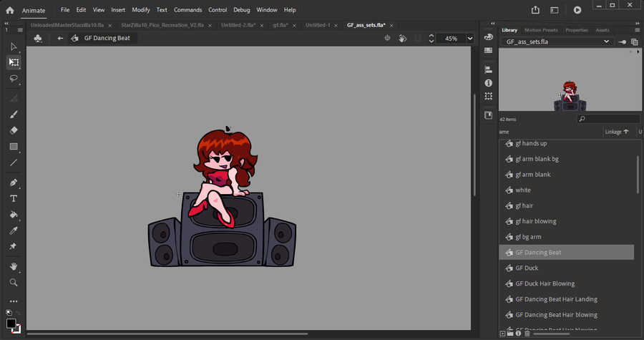
Task: Open the Edit Toolbar three-dots menu
Action: click(14, 301)
